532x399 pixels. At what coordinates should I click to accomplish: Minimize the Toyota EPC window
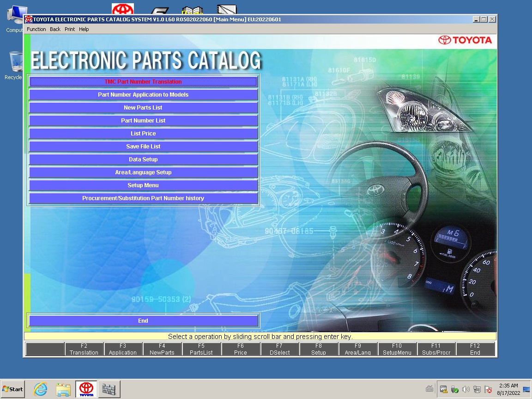[477, 20]
